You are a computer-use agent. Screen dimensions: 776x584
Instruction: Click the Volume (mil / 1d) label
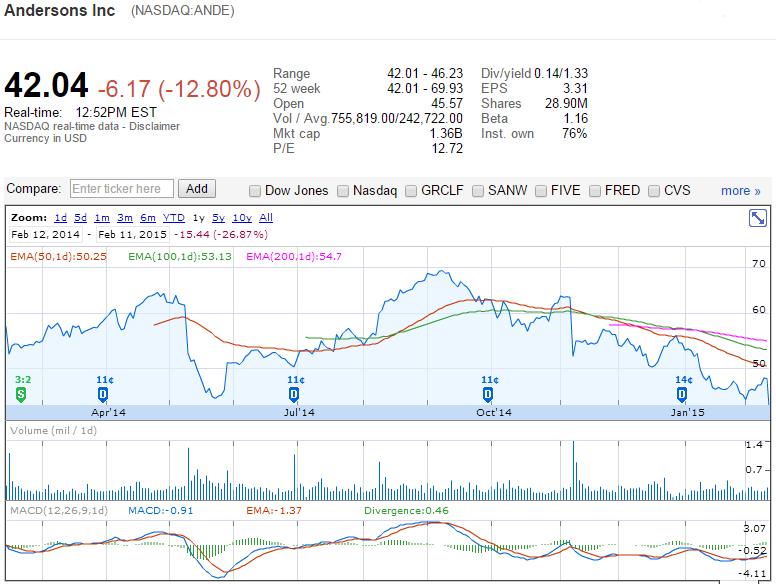pyautogui.click(x=53, y=431)
